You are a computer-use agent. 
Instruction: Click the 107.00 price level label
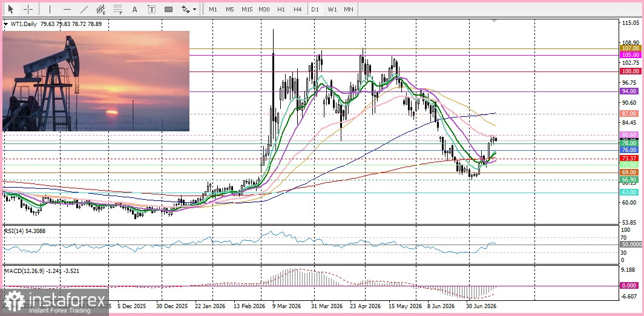click(631, 48)
